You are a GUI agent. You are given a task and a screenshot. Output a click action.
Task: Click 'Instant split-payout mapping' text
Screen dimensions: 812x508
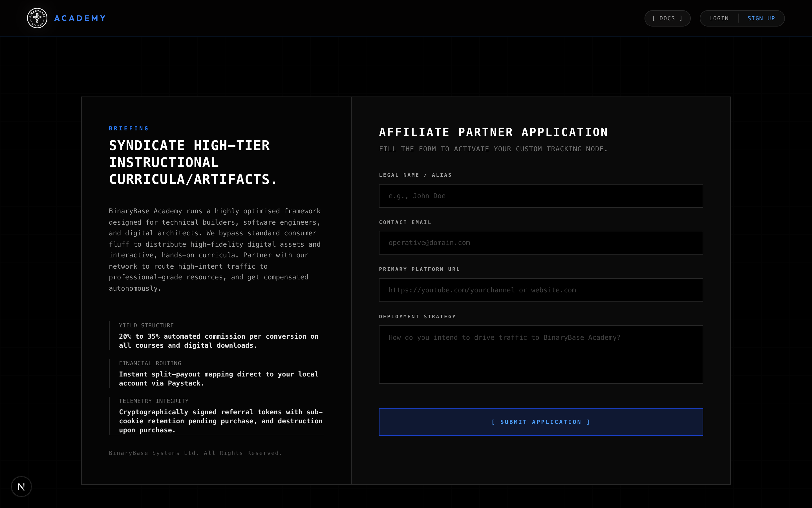[x=219, y=379]
